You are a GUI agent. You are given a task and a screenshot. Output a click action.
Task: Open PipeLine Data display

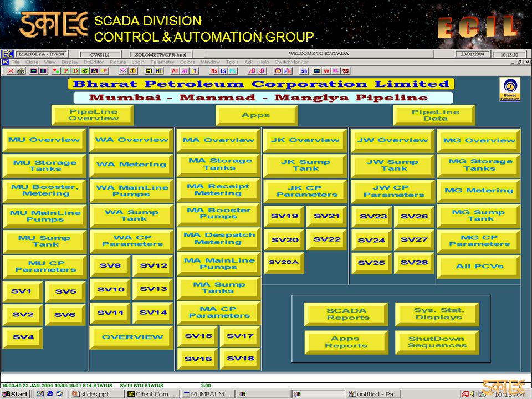(x=434, y=115)
